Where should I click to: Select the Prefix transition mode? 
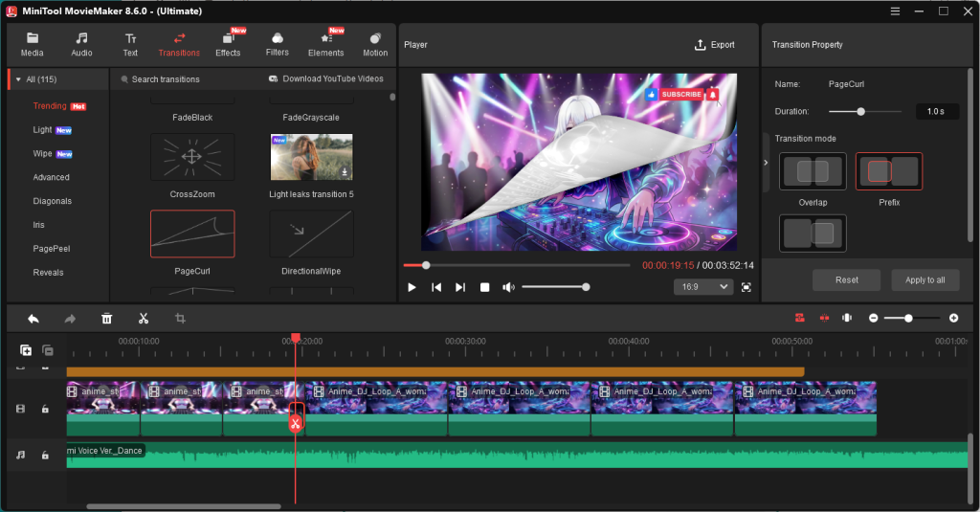(889, 172)
